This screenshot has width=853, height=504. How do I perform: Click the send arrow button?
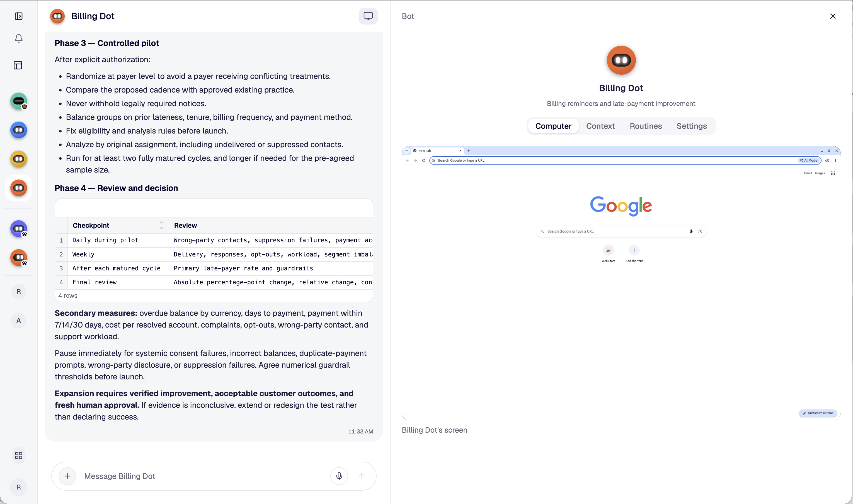click(x=362, y=476)
